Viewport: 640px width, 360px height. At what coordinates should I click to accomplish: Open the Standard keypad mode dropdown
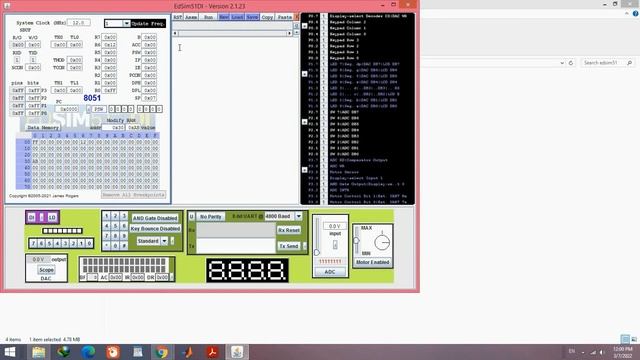coord(164,241)
